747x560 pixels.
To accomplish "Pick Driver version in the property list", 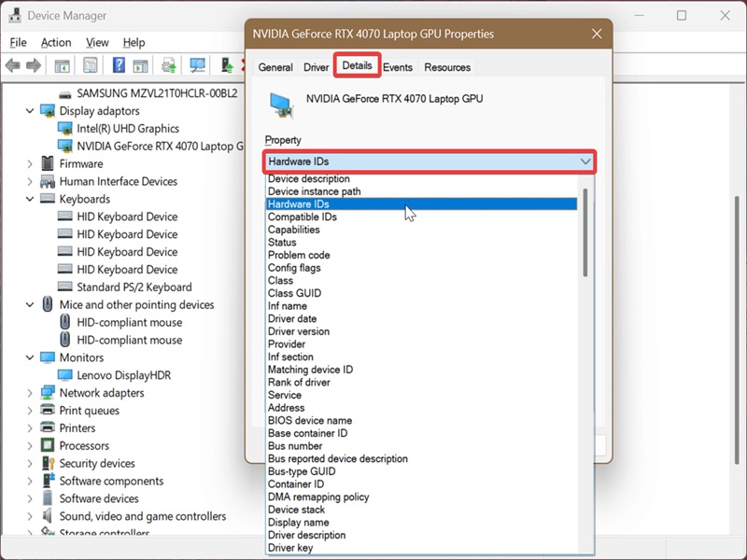I will coord(421,331).
